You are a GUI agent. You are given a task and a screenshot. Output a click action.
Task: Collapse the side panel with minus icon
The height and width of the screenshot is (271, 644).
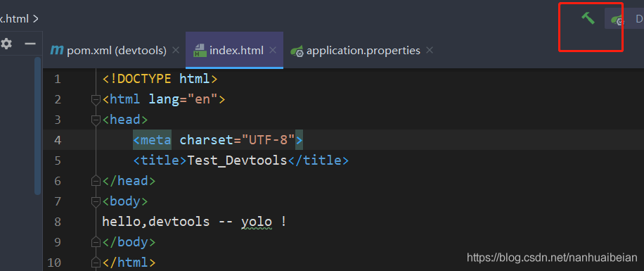pos(30,44)
